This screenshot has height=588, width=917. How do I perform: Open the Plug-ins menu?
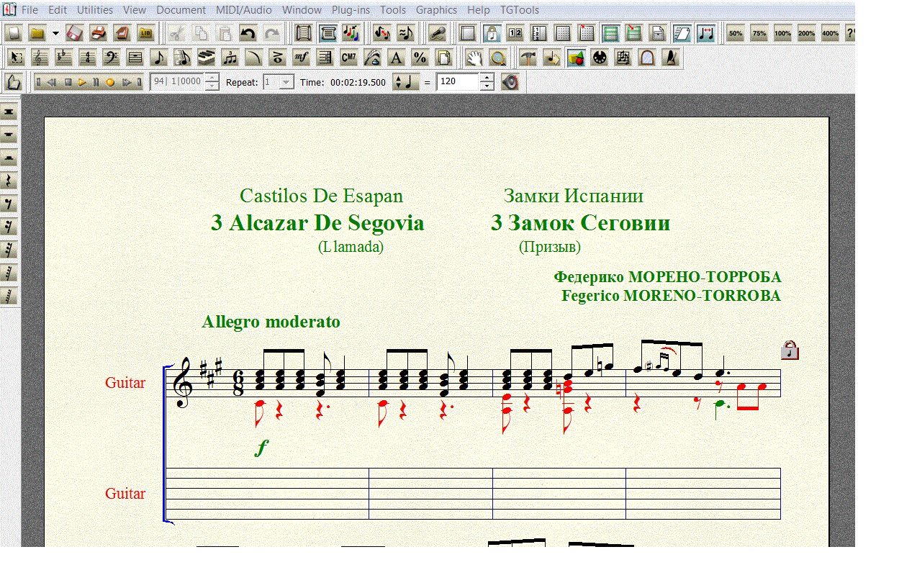351,10
